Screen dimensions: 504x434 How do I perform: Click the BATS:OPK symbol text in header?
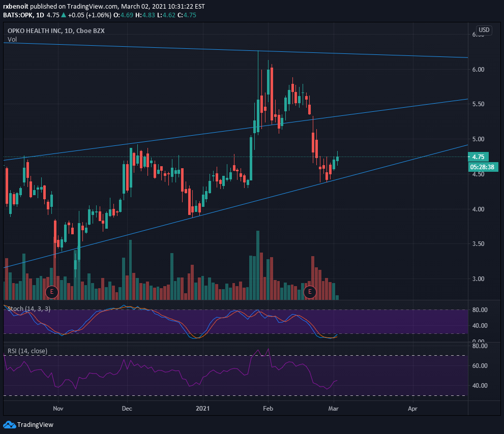(x=18, y=15)
